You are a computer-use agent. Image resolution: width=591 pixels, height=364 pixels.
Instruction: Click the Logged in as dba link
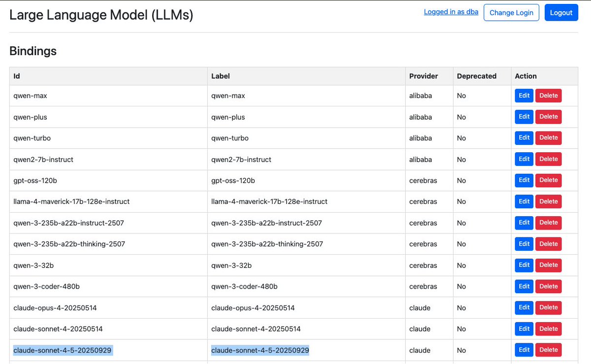[451, 12]
